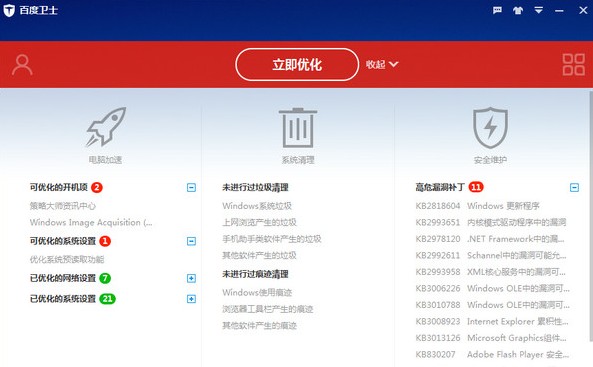The image size is (593, 367).
Task: Click the 未进行过垃圾清理 heading
Action: click(x=255, y=187)
